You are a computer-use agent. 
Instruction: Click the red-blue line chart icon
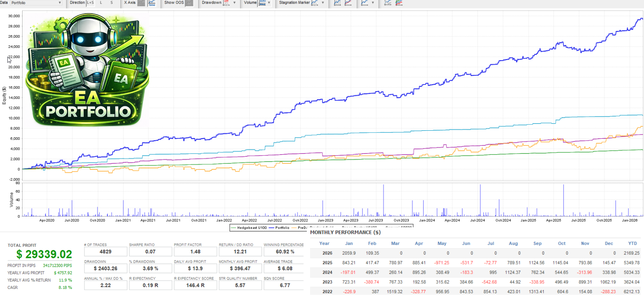coord(348,3)
